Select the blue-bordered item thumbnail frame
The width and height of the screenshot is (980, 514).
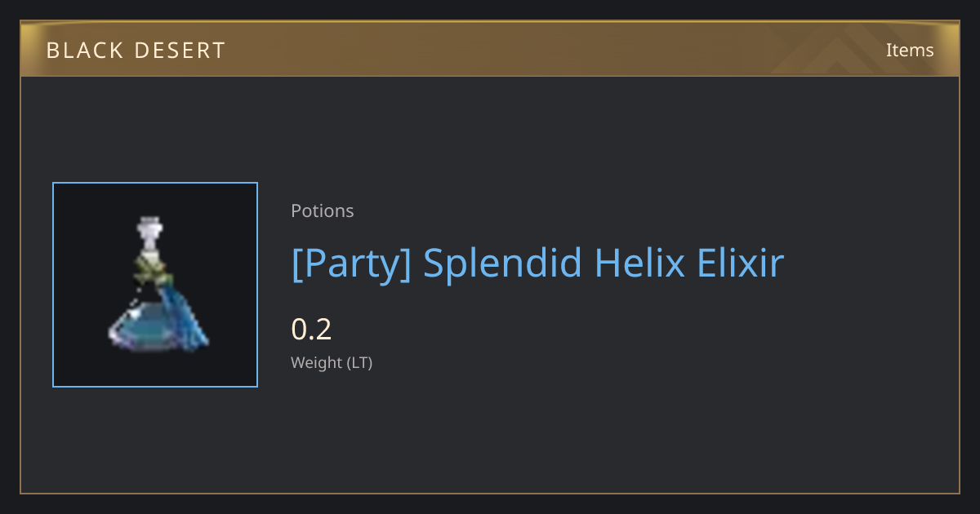[x=155, y=285]
